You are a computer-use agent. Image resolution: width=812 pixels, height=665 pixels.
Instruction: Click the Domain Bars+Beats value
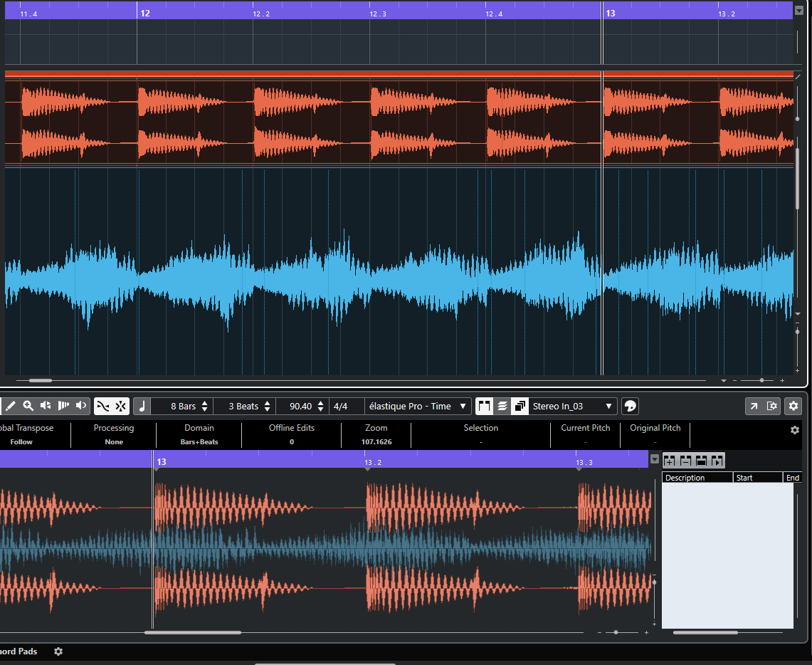(x=199, y=441)
